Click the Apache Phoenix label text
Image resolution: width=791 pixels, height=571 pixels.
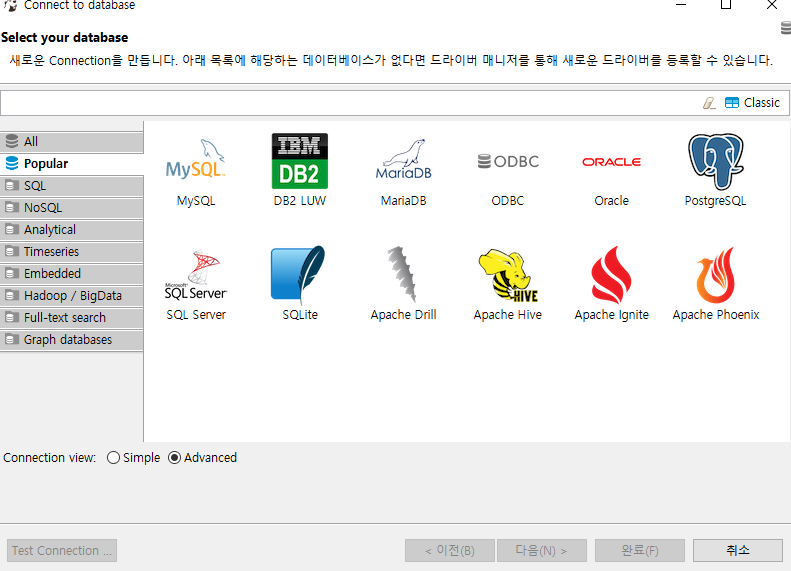715,315
